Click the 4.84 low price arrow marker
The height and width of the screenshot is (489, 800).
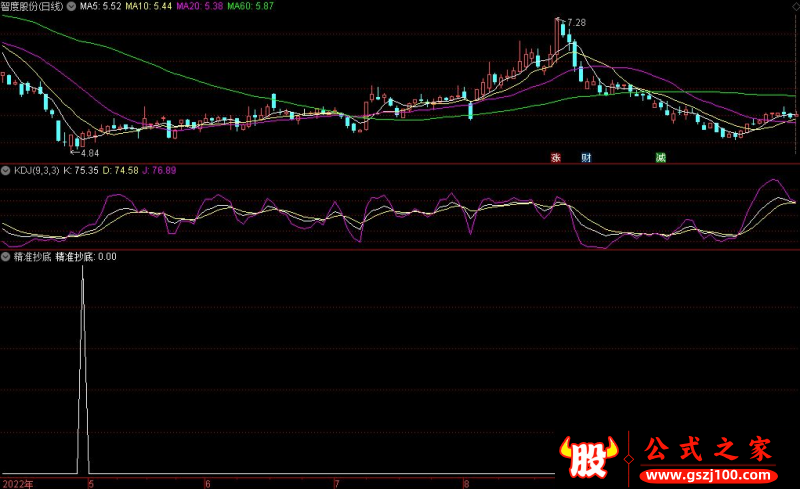point(85,153)
